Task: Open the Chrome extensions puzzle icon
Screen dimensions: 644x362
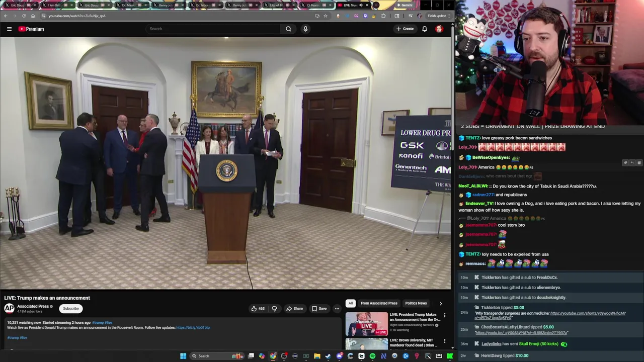Action: click(x=383, y=16)
